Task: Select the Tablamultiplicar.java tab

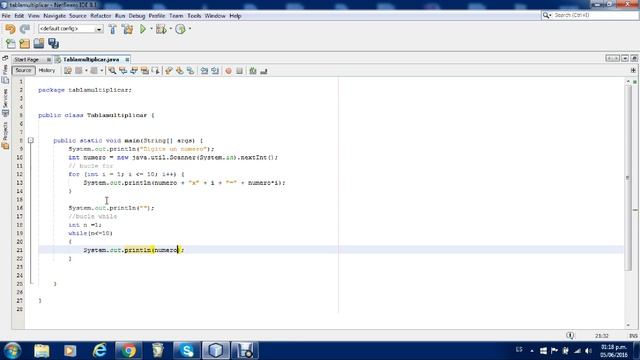Action: 91,60
